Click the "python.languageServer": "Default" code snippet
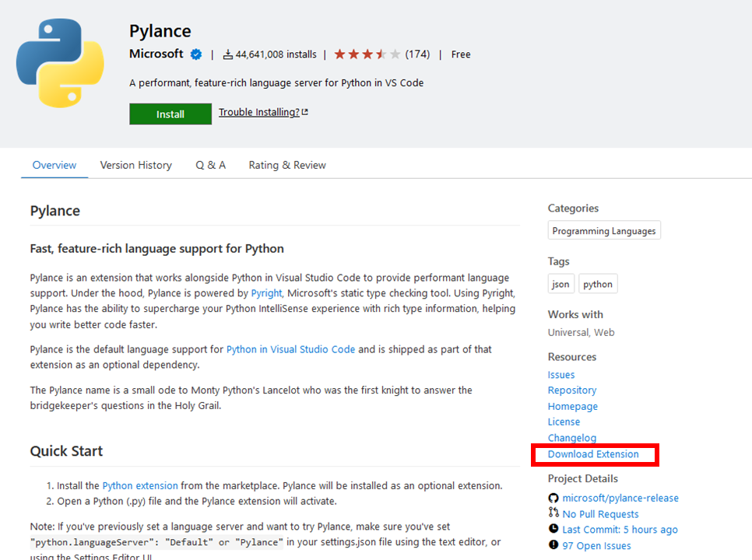The width and height of the screenshot is (752, 560). tap(121, 542)
